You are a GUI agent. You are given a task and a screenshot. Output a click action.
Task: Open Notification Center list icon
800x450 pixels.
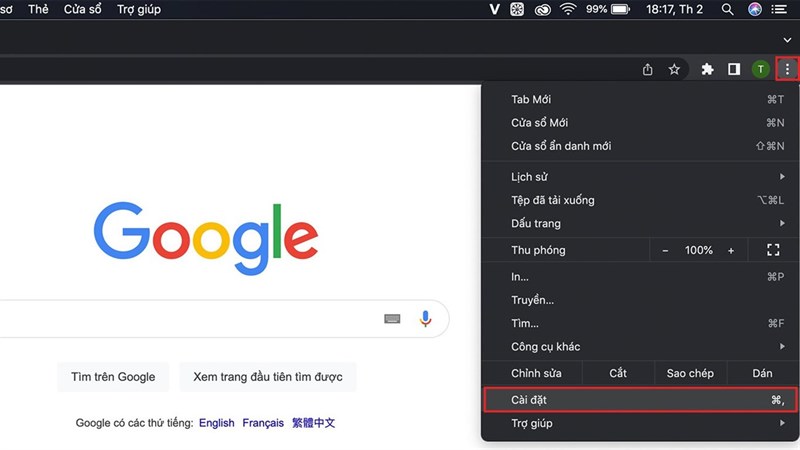click(779, 9)
